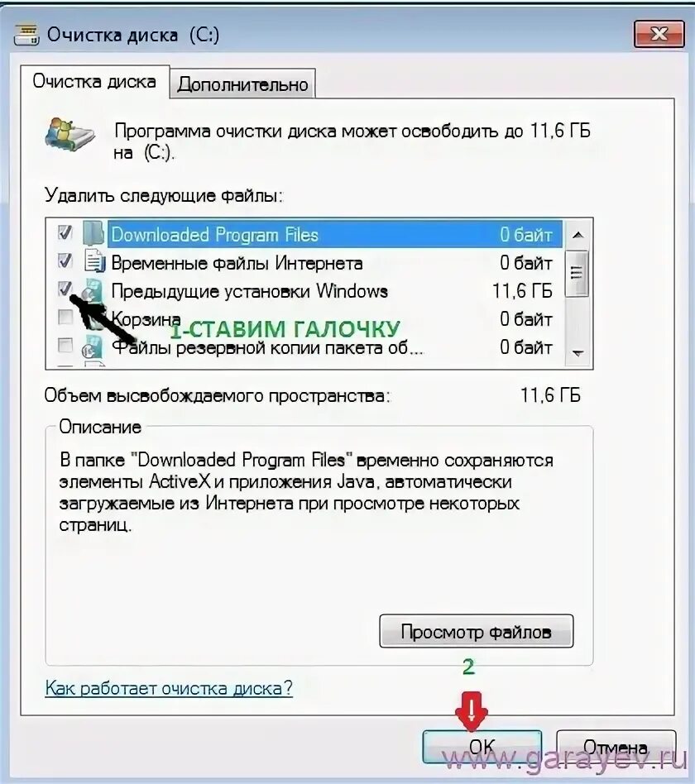Click the Disk Cleanup title bar icon
The width and height of the screenshot is (695, 784).
(x=26, y=35)
